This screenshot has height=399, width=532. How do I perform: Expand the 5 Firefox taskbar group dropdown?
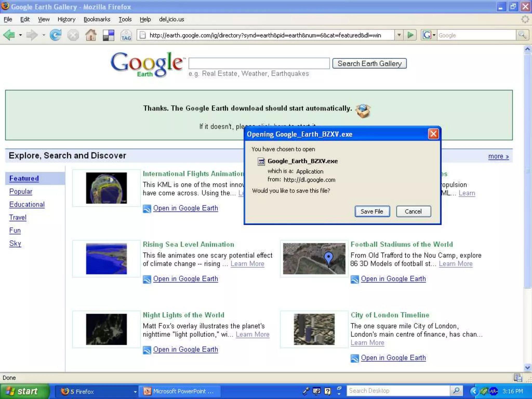pyautogui.click(x=135, y=391)
